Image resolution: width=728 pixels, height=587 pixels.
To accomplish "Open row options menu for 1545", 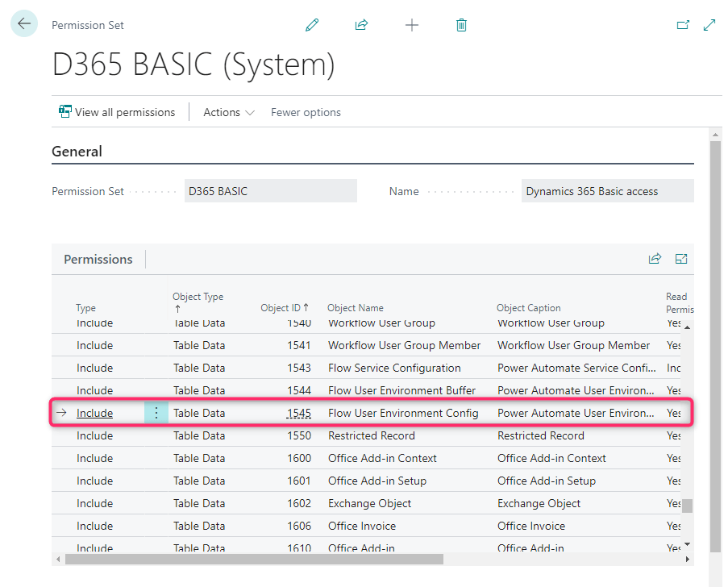I will [x=156, y=413].
